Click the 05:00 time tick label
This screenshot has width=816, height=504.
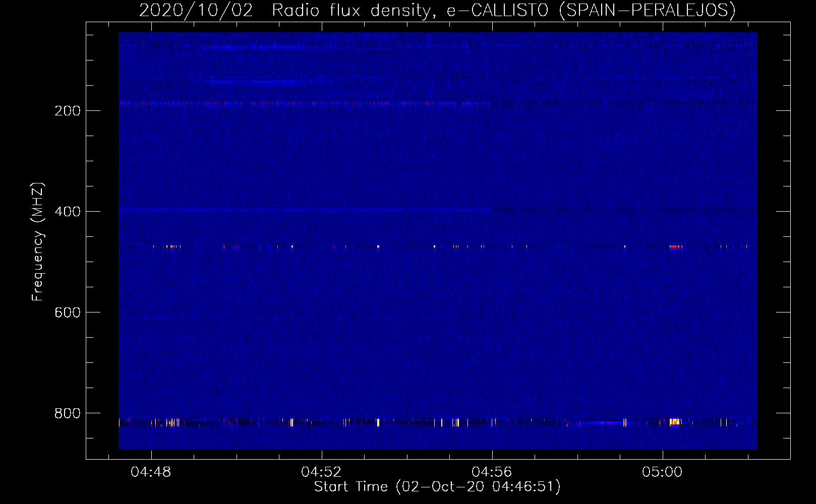(662, 472)
